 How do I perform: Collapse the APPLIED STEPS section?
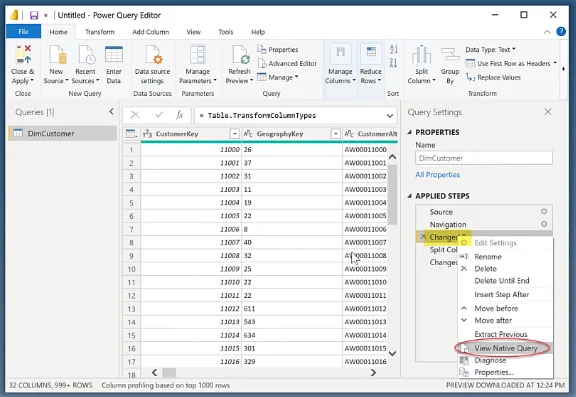[410, 196]
